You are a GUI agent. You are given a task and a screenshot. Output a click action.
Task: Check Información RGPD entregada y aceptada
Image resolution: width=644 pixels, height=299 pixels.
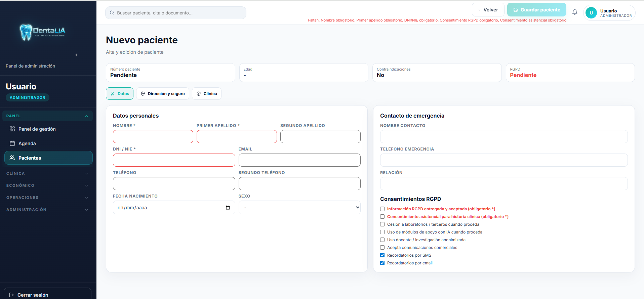(382, 209)
